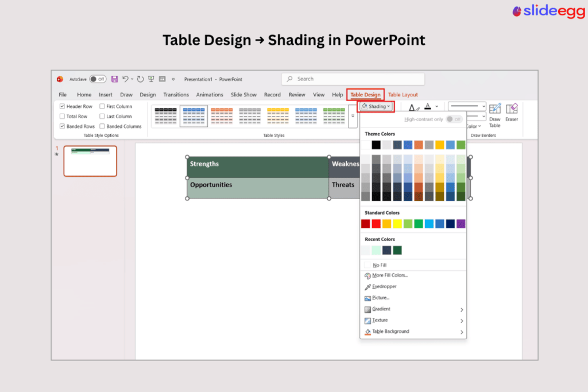Open the Review tab

pyautogui.click(x=297, y=95)
